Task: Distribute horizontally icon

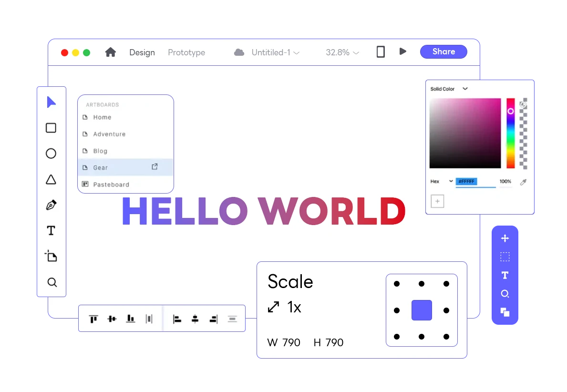Action: [149, 319]
